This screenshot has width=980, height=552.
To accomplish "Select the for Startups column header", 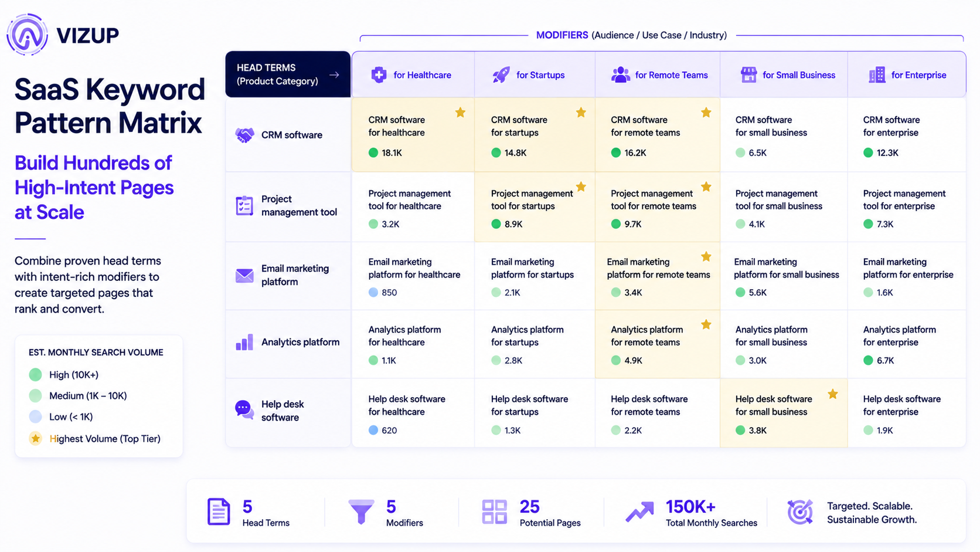I will [x=535, y=74].
